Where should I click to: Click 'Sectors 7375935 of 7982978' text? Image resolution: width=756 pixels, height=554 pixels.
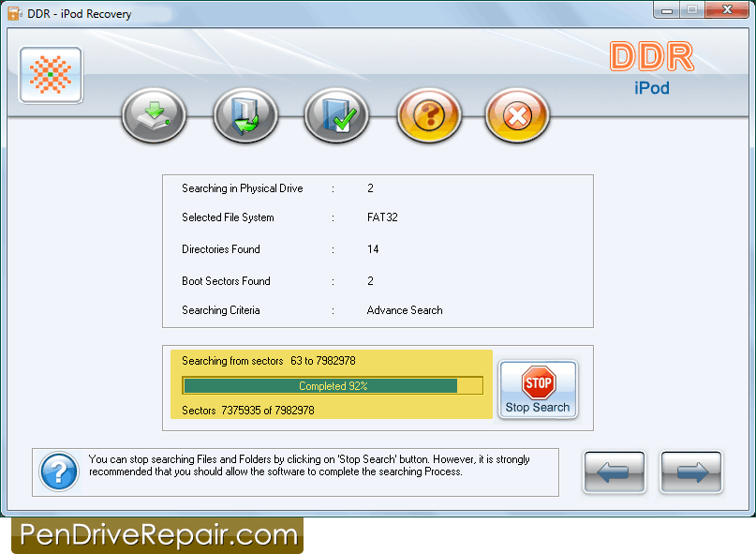tap(248, 411)
